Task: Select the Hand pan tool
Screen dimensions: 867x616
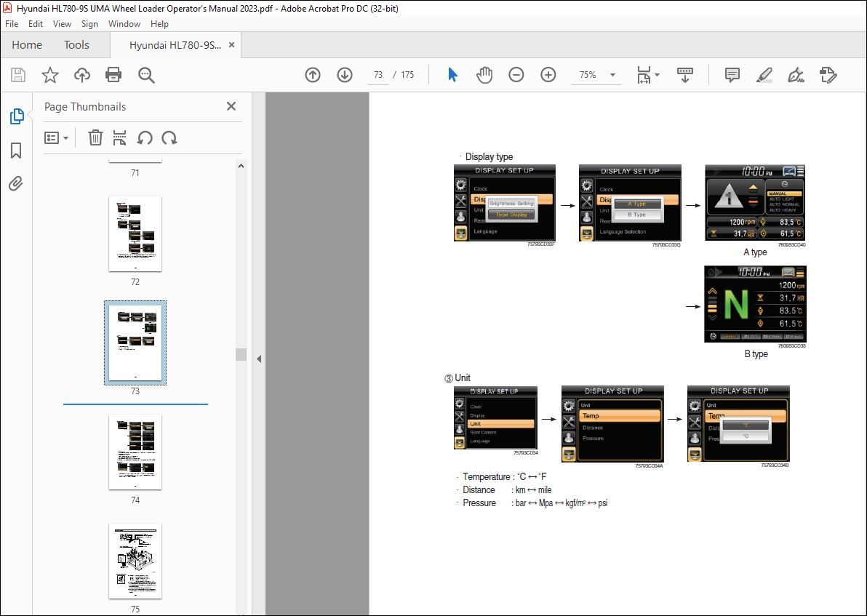Action: (484, 75)
